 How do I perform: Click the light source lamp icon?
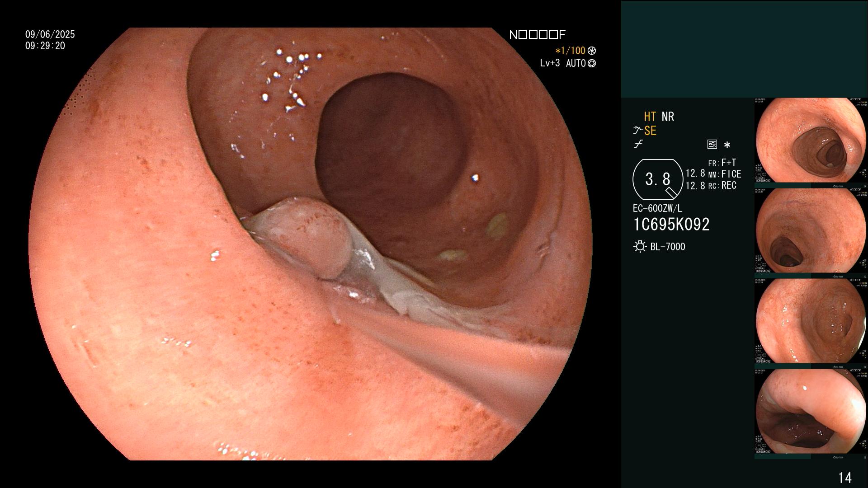point(640,247)
